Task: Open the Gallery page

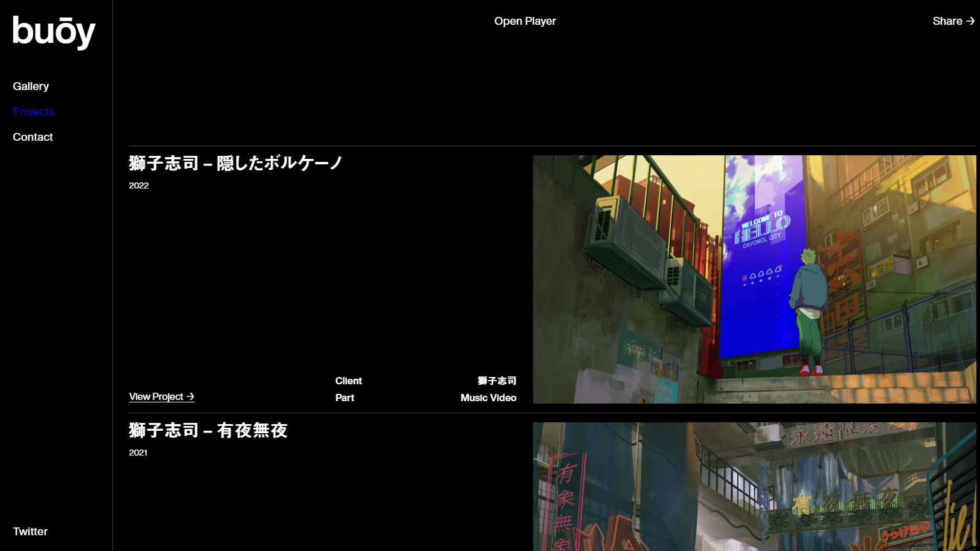Action: (31, 86)
